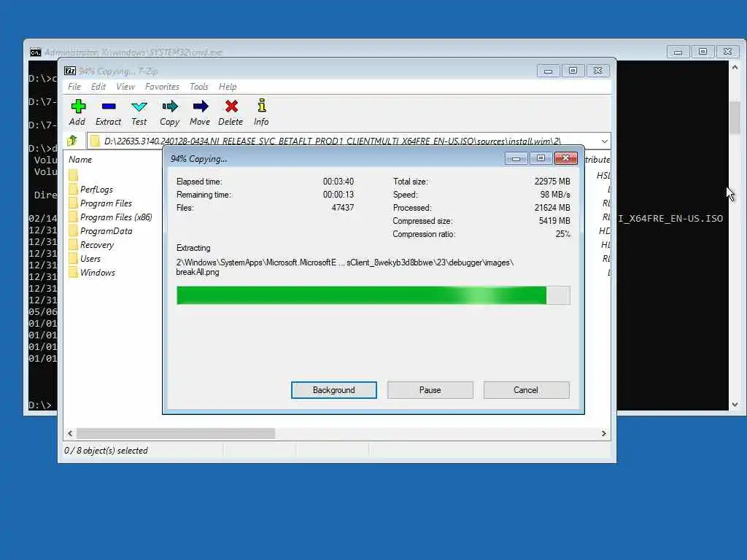Screen dimensions: 747x560
Task: Click the cmd window scroll up arrow
Action: click(735, 68)
